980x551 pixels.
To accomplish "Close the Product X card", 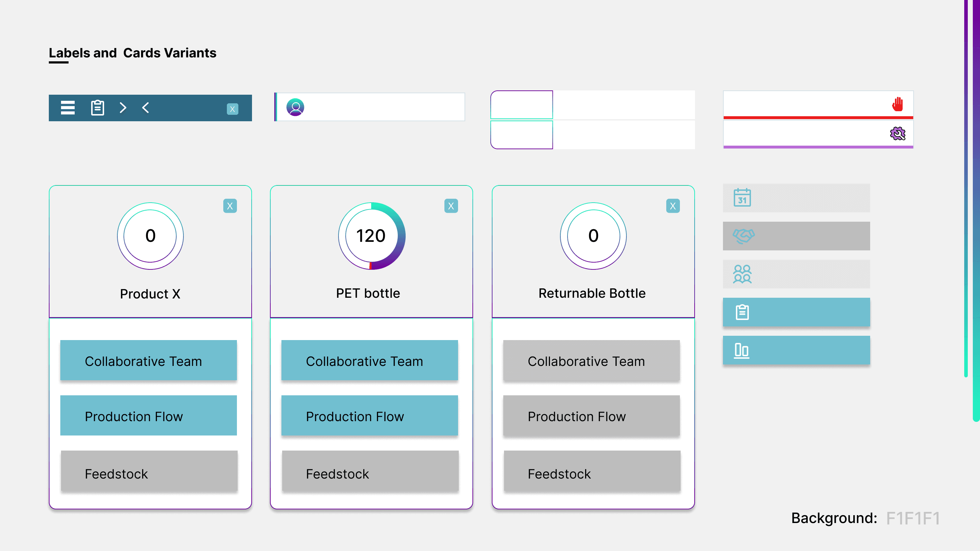I will click(x=230, y=206).
